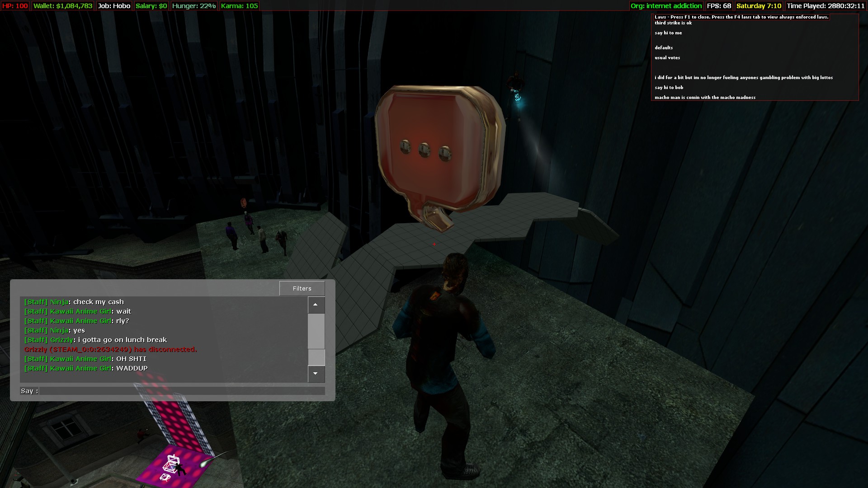Click the red crosshair in center
Image resolution: width=868 pixels, height=488 pixels.
[434, 244]
